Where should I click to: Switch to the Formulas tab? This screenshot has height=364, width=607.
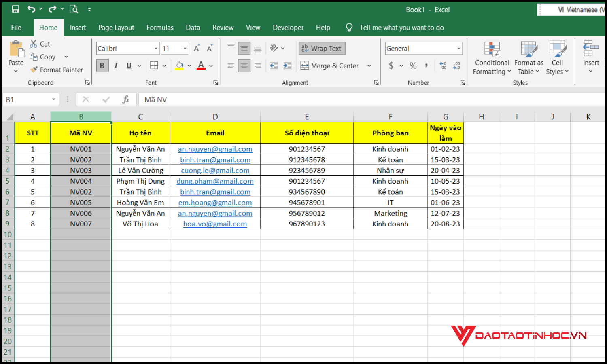click(160, 28)
